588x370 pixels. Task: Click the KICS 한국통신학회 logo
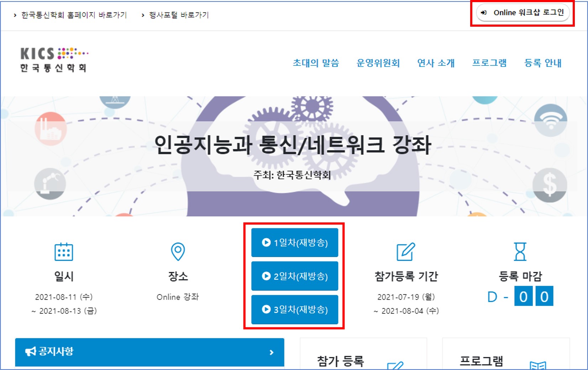54,60
